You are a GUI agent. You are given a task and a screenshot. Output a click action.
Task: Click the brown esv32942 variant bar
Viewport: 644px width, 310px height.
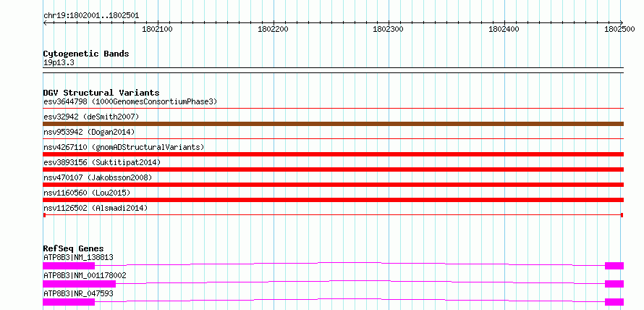click(333, 124)
